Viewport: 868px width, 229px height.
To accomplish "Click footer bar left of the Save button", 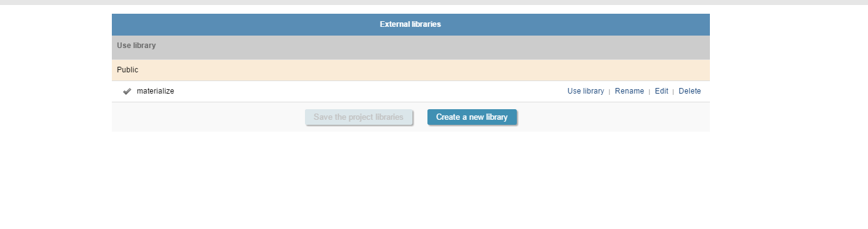I will coord(208,117).
